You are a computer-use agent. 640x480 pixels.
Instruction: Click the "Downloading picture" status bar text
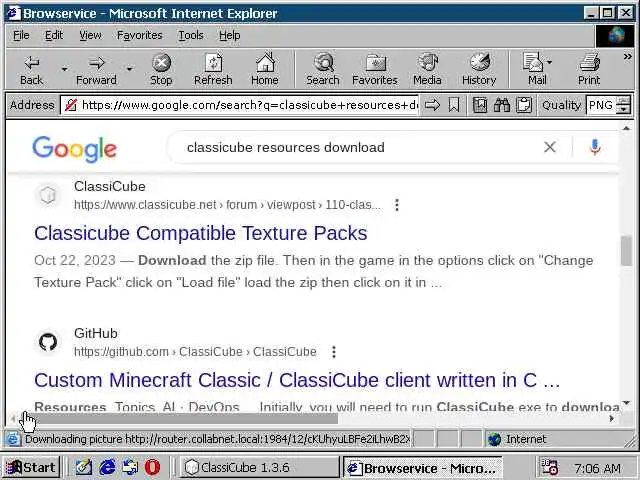click(x=217, y=439)
